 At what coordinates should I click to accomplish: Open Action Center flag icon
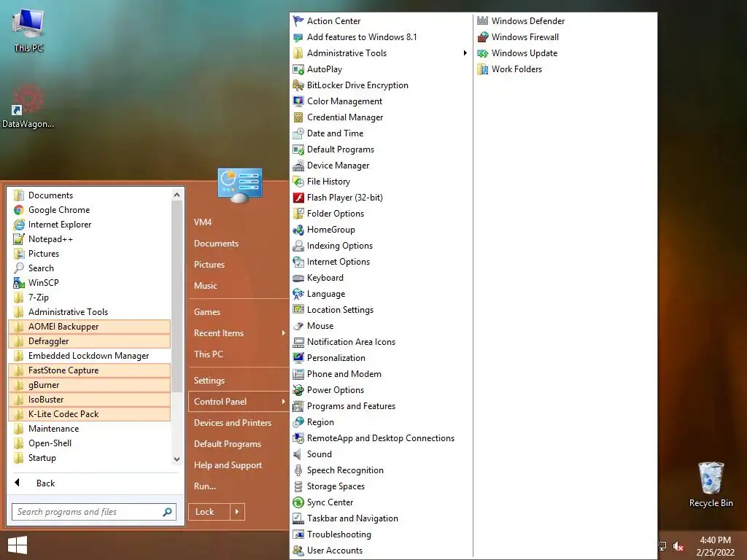(298, 21)
